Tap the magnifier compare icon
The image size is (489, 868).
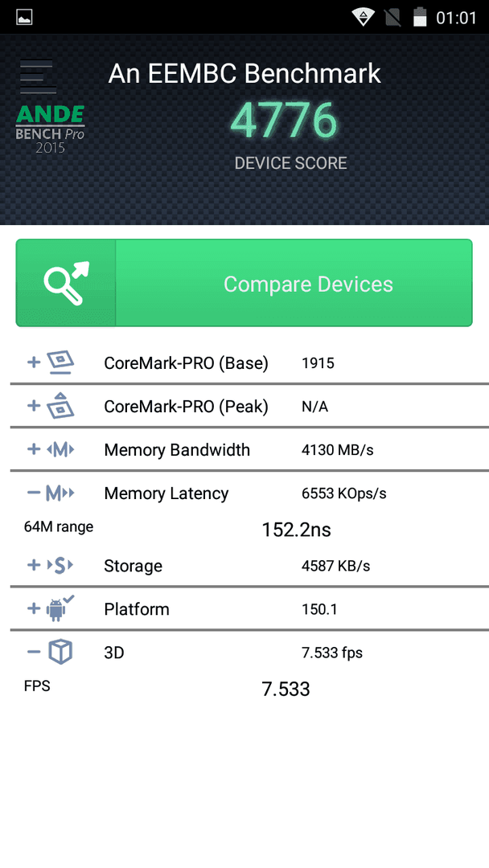[x=66, y=283]
